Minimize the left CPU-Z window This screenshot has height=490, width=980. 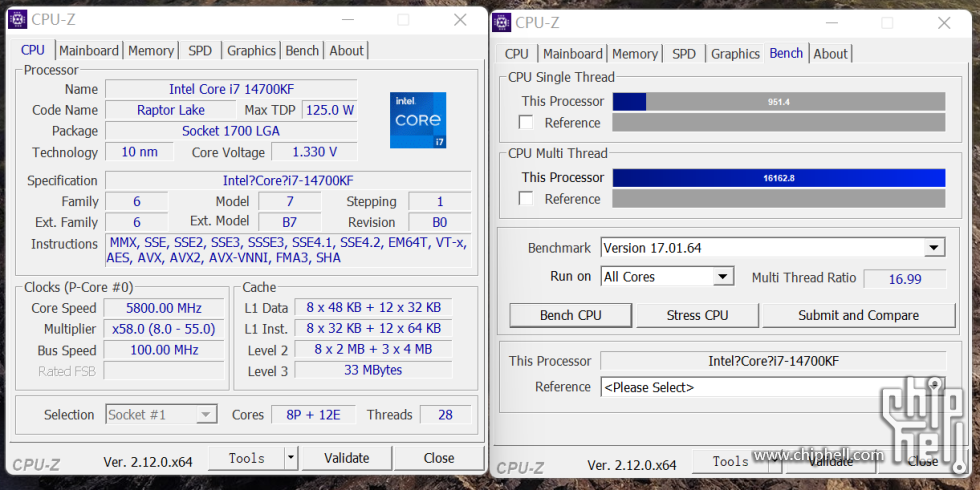click(348, 20)
